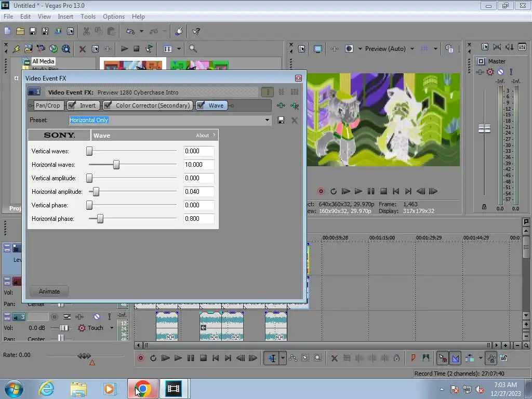Click the Master bus Automation Settings gear

(490, 72)
